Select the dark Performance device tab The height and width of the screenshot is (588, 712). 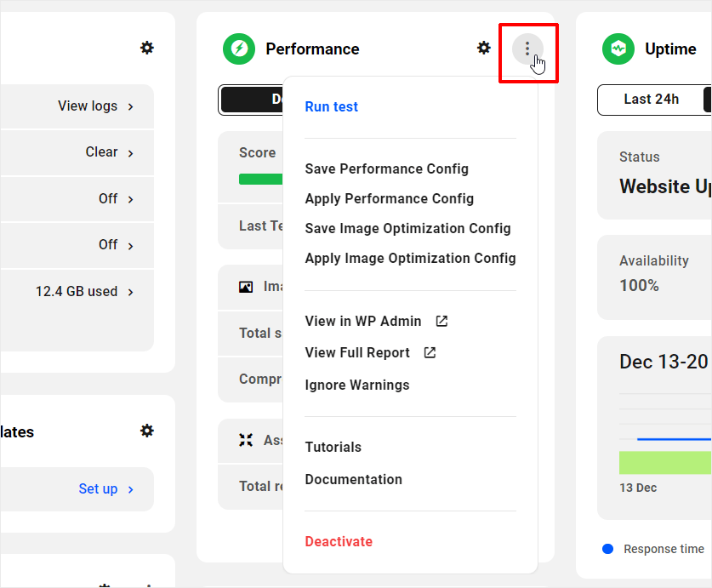pyautogui.click(x=252, y=99)
